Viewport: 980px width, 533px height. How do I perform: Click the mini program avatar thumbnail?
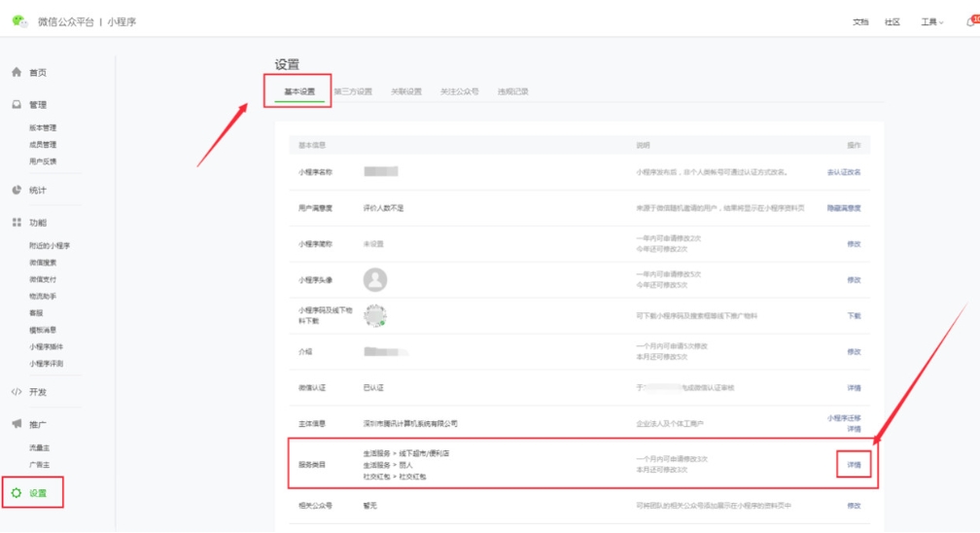click(375, 280)
